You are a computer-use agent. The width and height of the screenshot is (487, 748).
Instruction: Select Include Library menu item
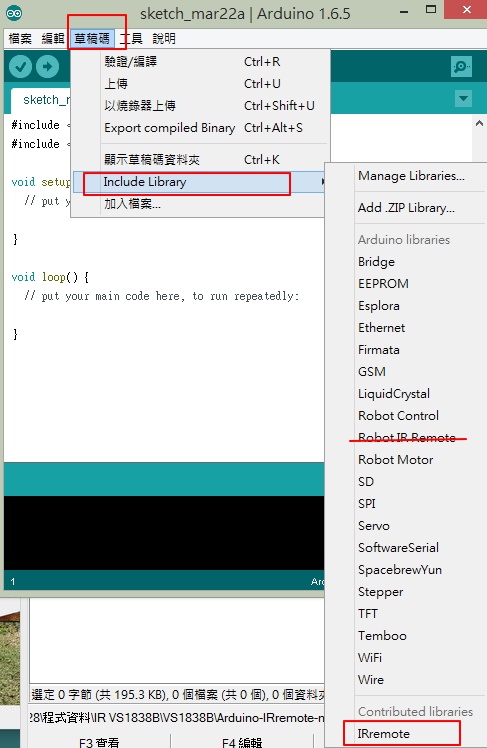[x=200, y=182]
